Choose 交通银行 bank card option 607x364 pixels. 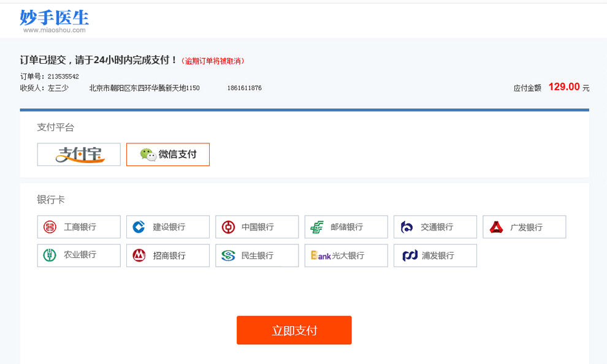(435, 227)
